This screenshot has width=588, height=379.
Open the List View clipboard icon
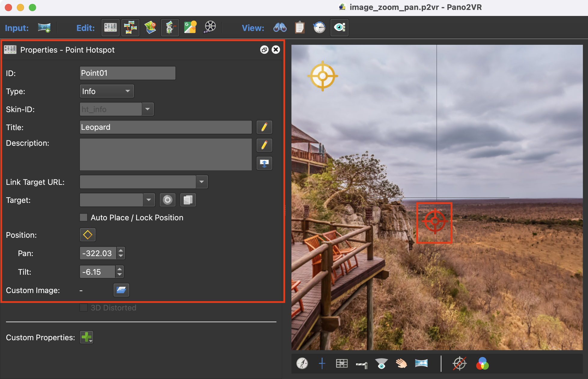coord(300,28)
